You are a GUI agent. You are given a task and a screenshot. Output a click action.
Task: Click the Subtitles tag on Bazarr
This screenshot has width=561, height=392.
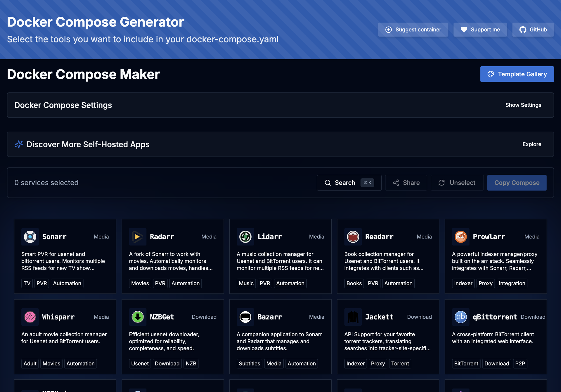[x=250, y=363]
